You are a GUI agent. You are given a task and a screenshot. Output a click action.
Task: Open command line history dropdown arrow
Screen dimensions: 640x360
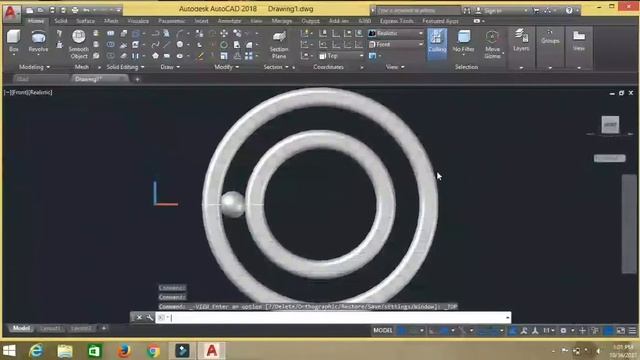coord(507,318)
